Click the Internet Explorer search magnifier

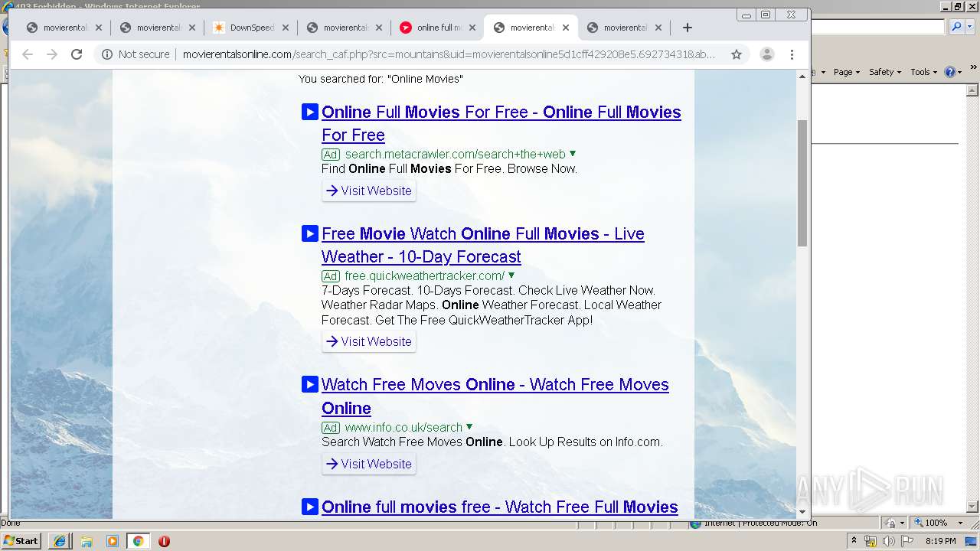pos(955,27)
